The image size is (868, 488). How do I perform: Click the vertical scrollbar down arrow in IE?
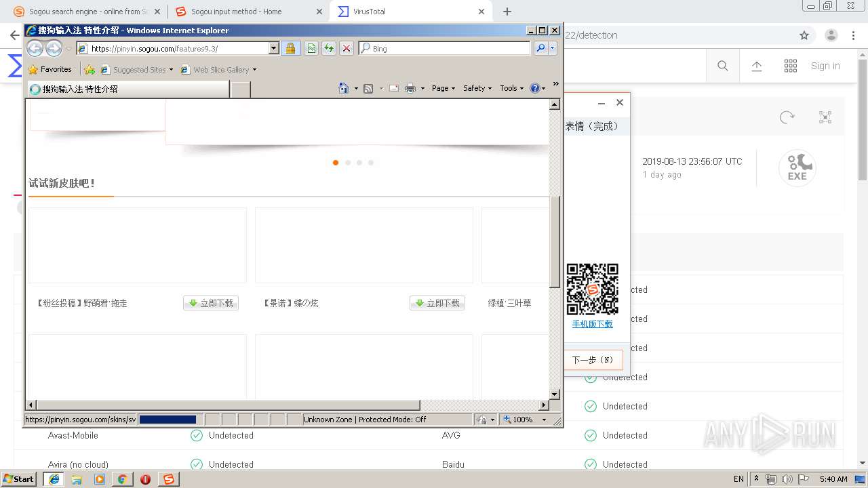point(554,394)
